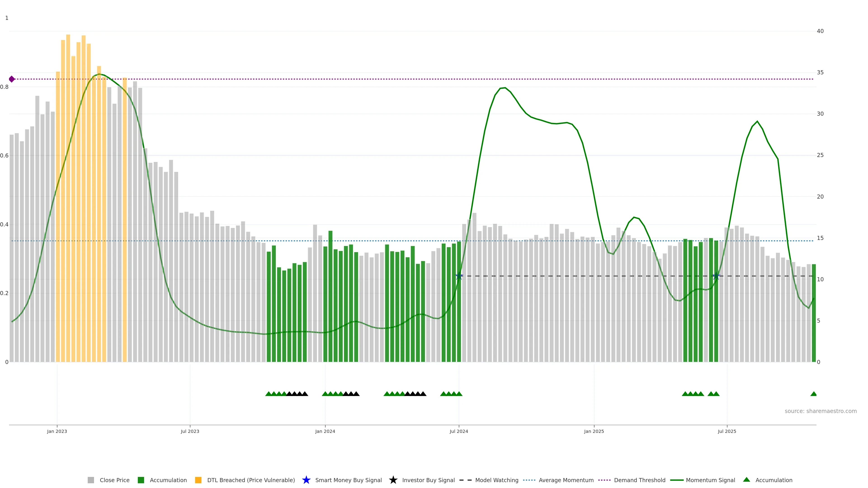Image resolution: width=868 pixels, height=488 pixels.
Task: Toggle the Model Watching legend entry
Action: click(496, 480)
